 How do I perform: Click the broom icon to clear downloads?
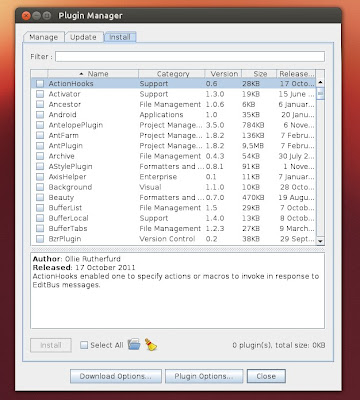(151, 345)
